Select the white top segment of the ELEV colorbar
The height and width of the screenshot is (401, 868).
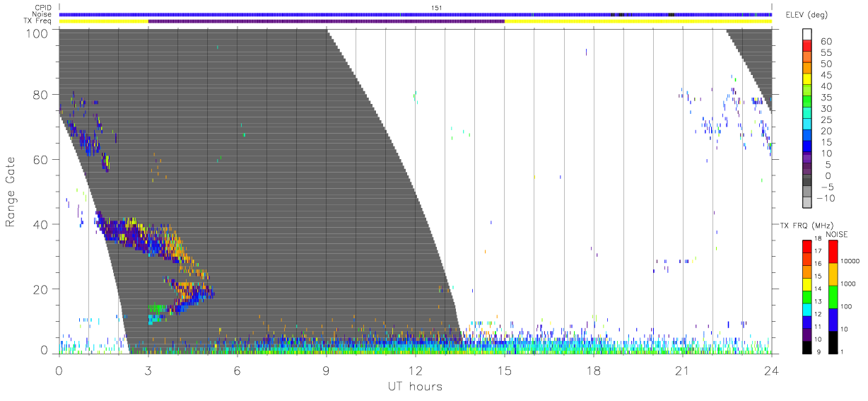[x=808, y=35]
